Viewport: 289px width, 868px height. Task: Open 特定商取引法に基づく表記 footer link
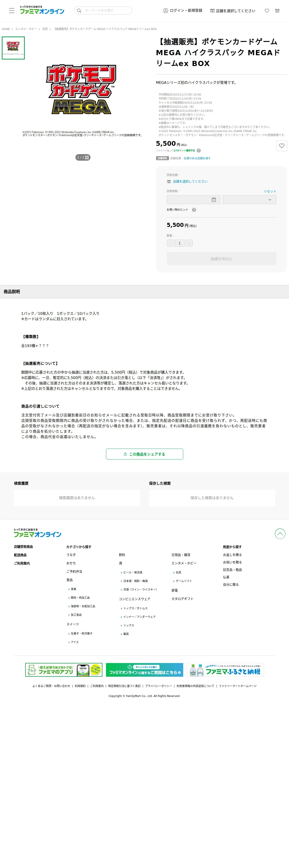[124, 686]
